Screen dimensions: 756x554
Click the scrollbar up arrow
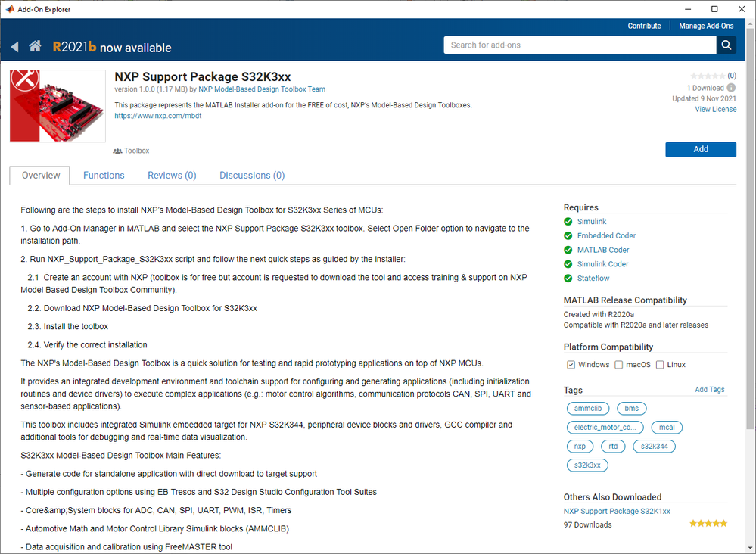[x=750, y=23]
